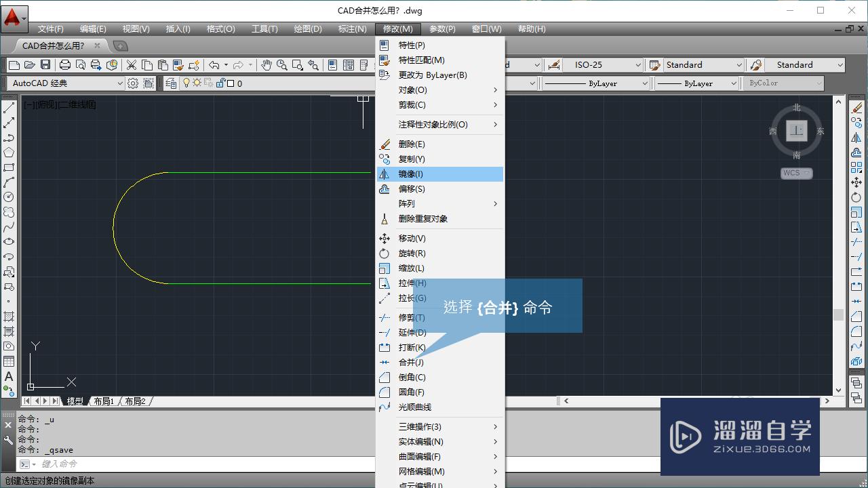Click the ViewCube top face
868x488 pixels.
point(797,130)
